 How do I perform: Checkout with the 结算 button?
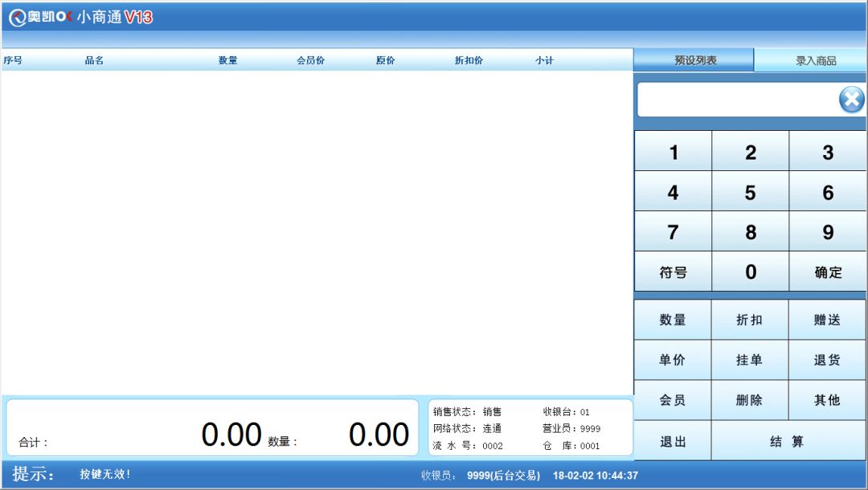pos(788,441)
